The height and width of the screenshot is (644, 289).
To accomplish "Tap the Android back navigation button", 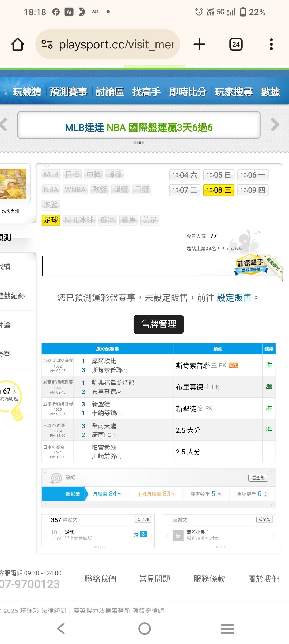I will tap(61, 628).
